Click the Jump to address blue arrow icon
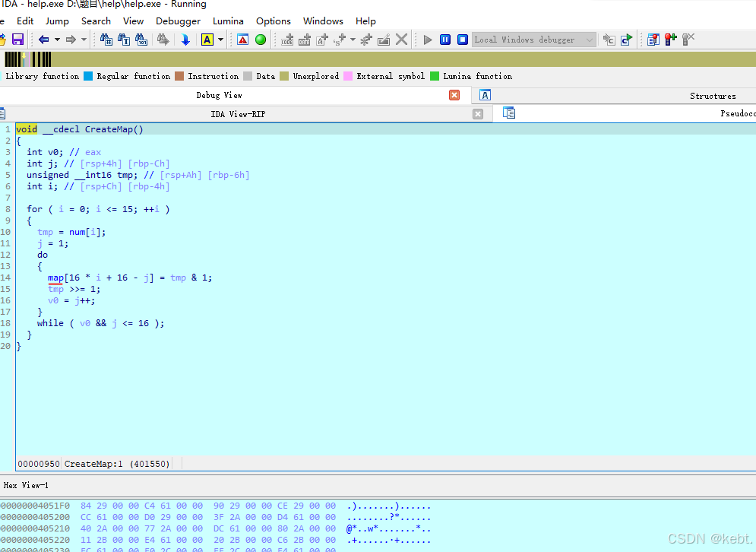The height and width of the screenshot is (552, 756). (185, 39)
